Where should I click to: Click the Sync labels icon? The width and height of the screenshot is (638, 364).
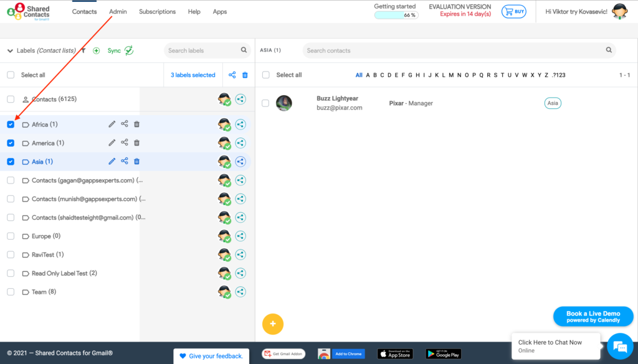[129, 50]
